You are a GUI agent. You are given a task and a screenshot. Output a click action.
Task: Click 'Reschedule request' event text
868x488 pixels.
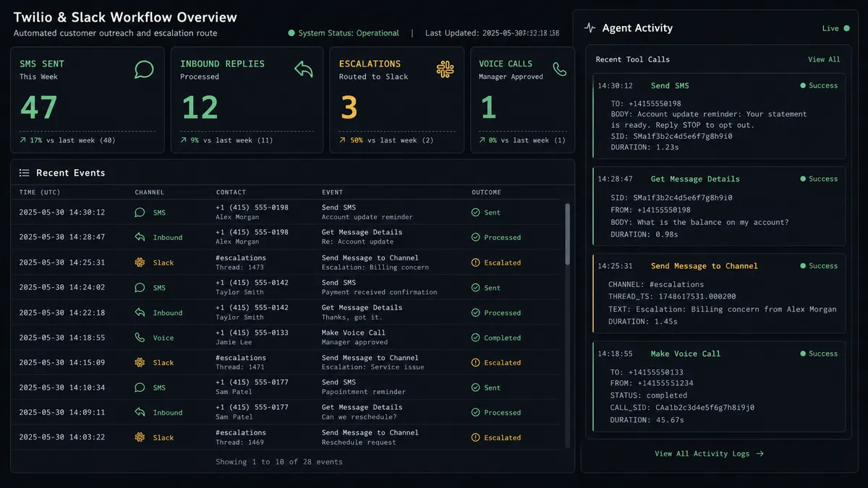click(x=359, y=442)
